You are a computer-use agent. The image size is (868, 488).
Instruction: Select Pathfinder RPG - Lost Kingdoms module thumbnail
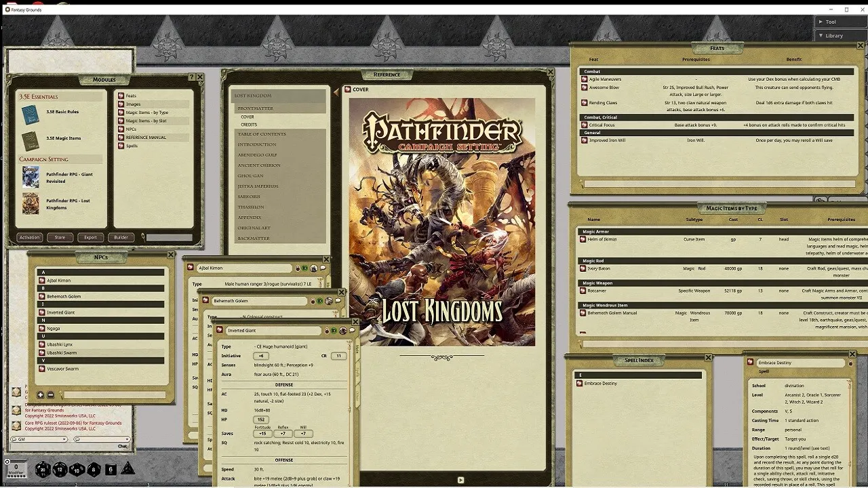[x=31, y=203]
